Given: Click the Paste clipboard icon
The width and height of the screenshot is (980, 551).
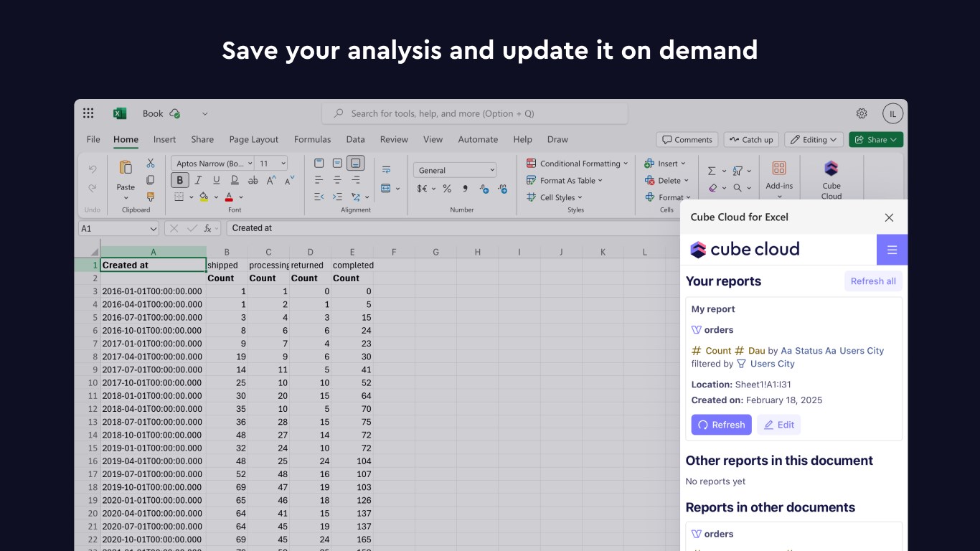Looking at the screenshot, I should click(126, 168).
